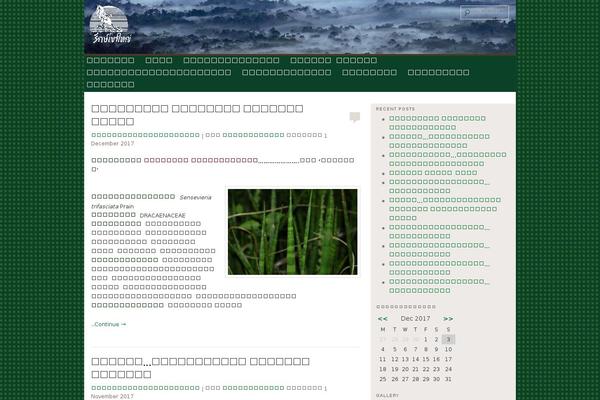This screenshot has width=600, height=400.
Task: Click first item in second navigation row
Action: (159, 73)
